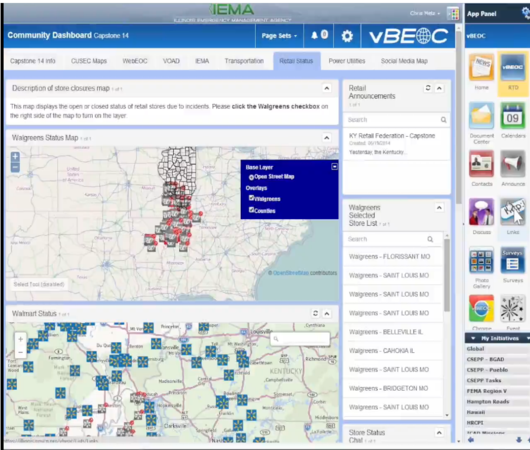This screenshot has width=530, height=450.
Task: Switch to VOAD tab
Action: [171, 61]
